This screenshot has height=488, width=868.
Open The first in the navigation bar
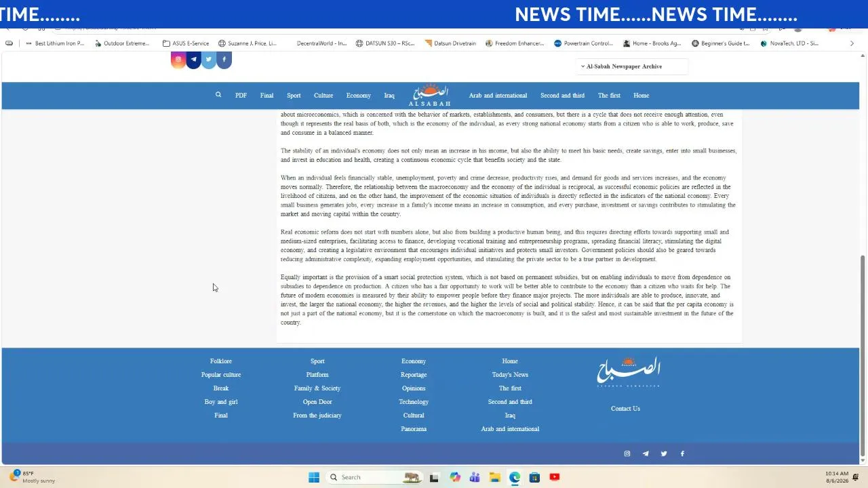point(609,96)
